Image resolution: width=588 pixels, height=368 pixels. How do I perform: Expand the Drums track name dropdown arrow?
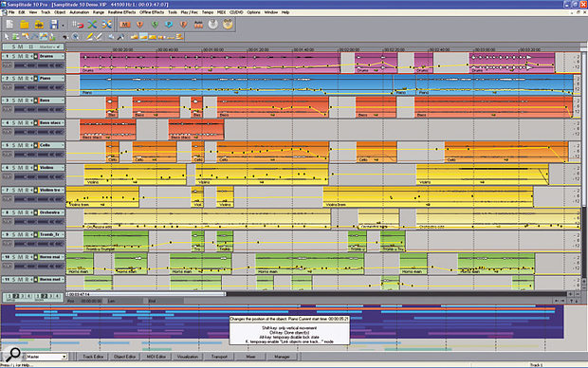coord(63,56)
